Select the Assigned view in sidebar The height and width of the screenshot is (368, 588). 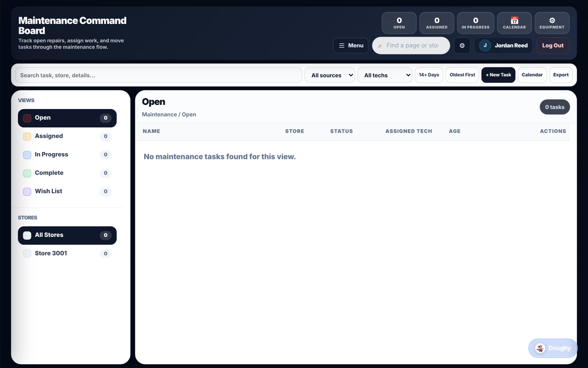coord(67,137)
